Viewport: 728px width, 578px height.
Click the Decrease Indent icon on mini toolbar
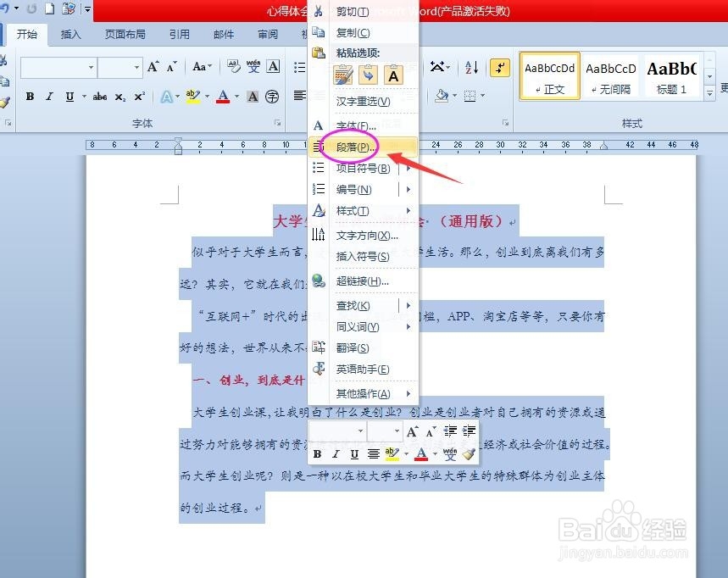448,431
